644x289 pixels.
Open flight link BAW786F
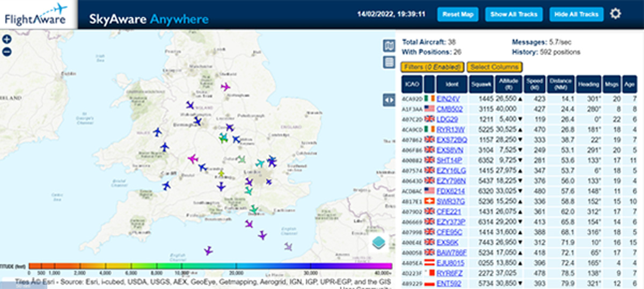pos(452,252)
